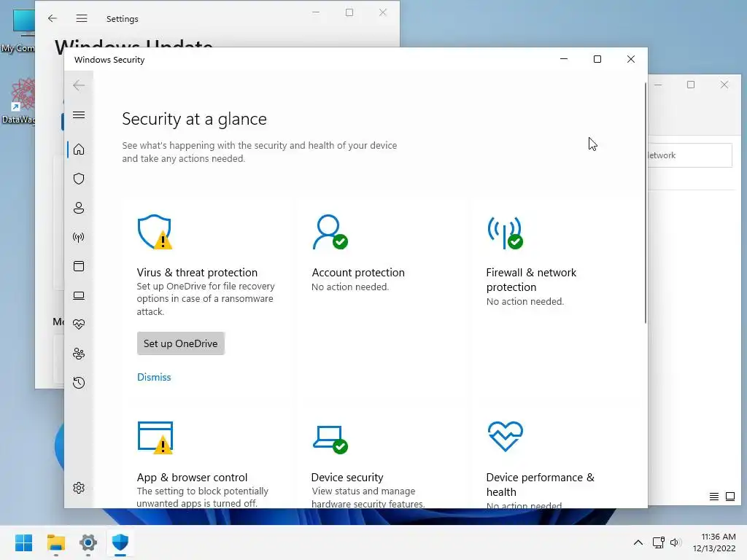Click Device performance & health heart tile icon

click(x=506, y=436)
